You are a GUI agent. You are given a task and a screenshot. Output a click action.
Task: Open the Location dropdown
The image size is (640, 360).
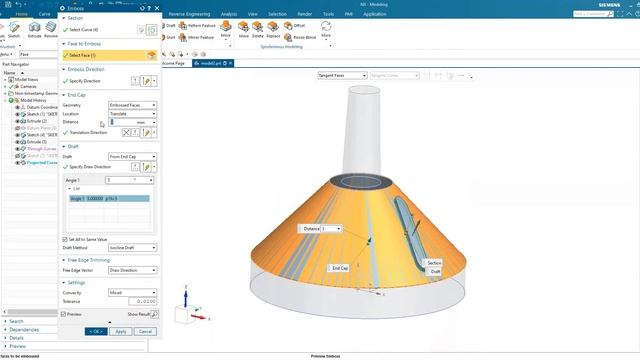click(132, 113)
